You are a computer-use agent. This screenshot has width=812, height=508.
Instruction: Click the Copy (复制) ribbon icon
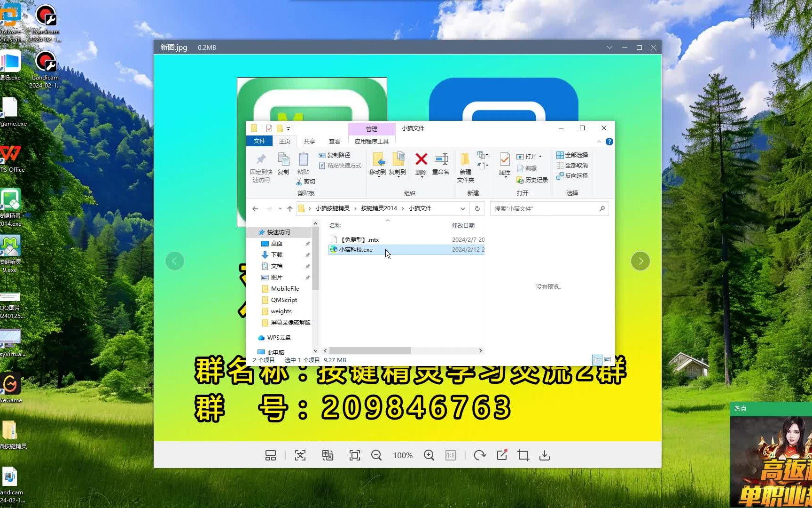(x=283, y=164)
